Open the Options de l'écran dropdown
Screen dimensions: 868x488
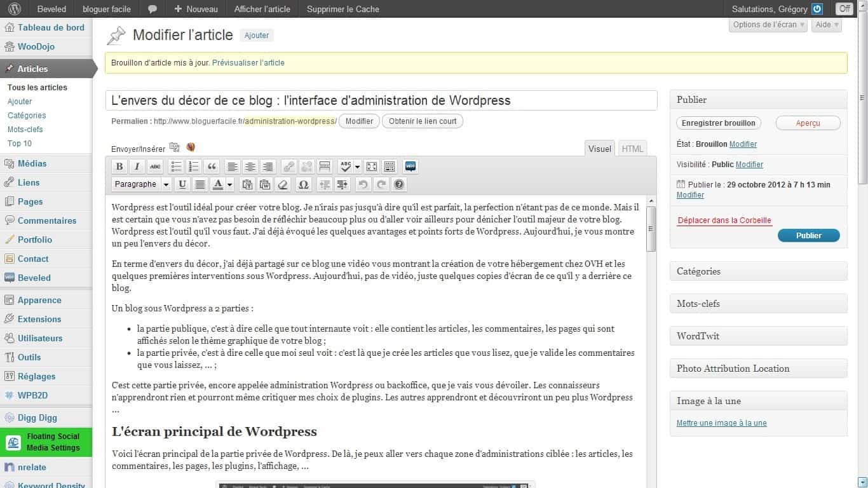768,25
